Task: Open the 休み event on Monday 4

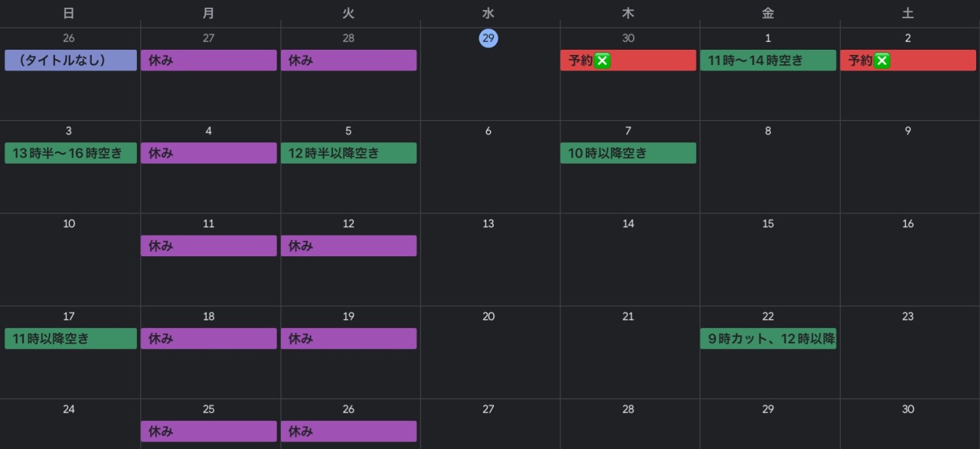Action: point(208,153)
